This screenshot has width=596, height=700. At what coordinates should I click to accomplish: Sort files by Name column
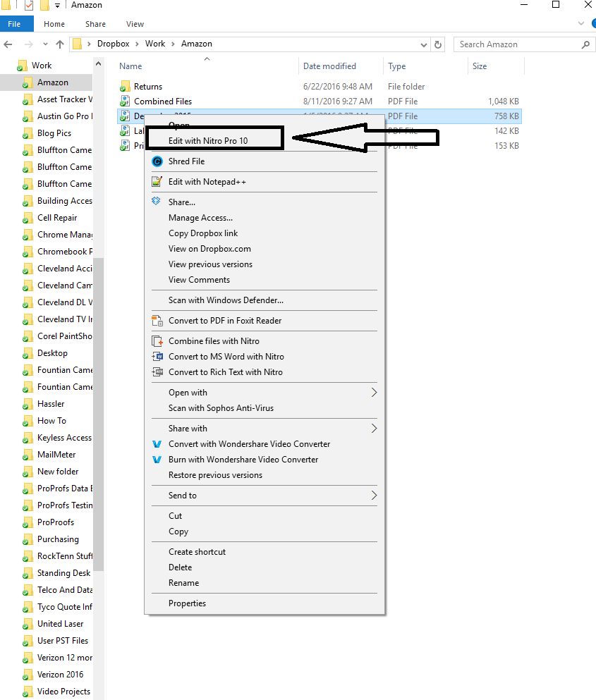pos(130,66)
